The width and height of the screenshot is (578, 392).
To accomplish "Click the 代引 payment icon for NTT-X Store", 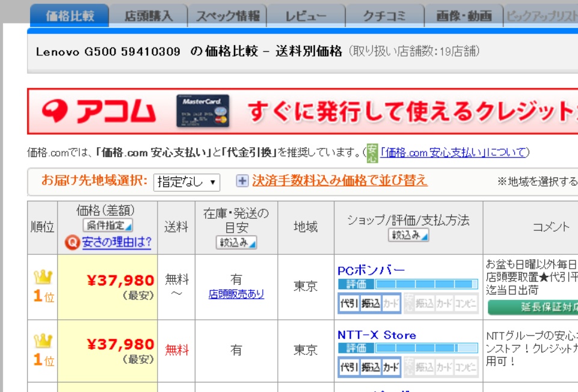I will pyautogui.click(x=349, y=367).
